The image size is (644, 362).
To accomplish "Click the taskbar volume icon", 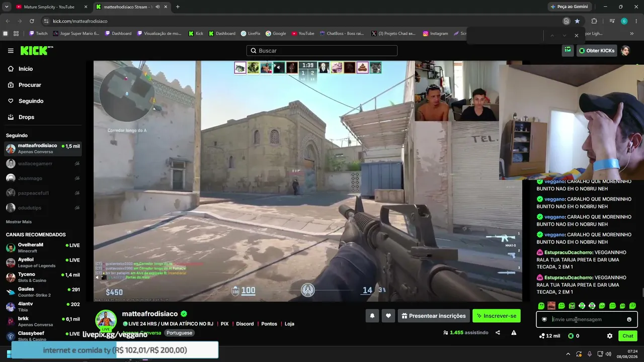I will (x=609, y=354).
